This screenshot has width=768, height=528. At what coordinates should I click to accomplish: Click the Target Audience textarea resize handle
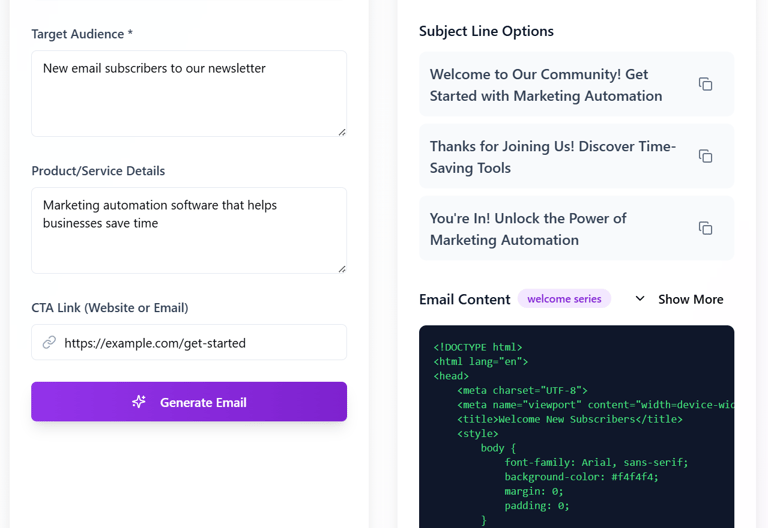pyautogui.click(x=341, y=131)
